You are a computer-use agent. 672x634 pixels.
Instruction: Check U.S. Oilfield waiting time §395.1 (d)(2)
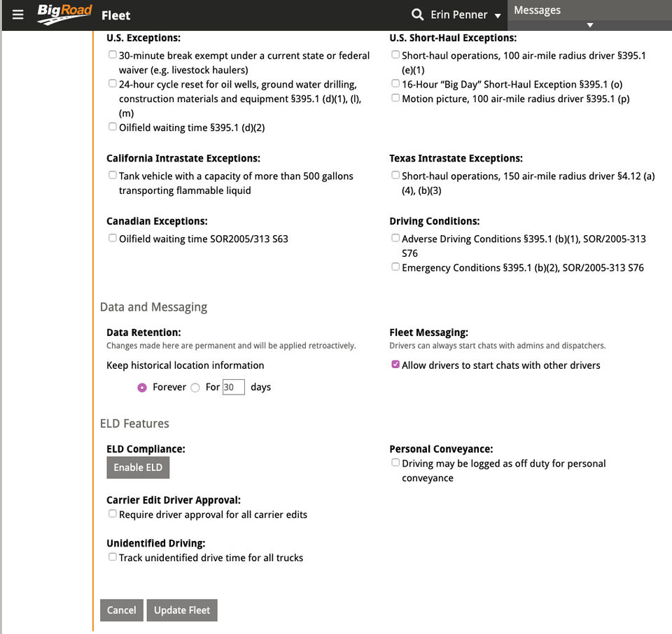(x=112, y=127)
